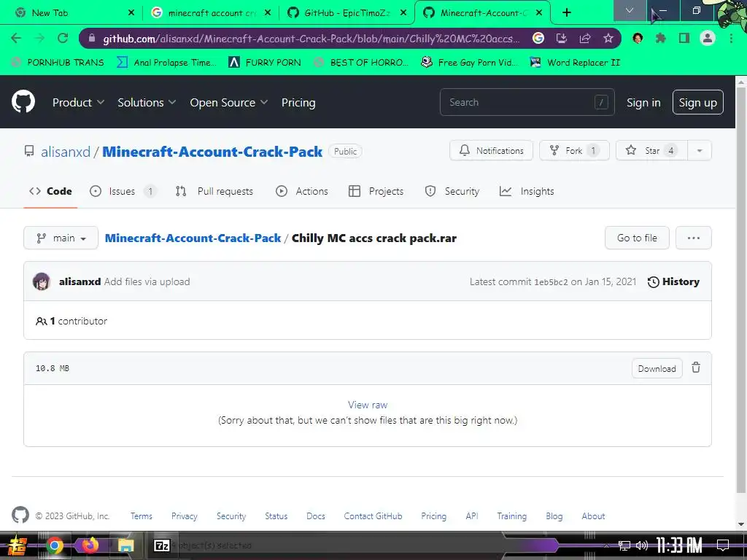
Task: Close the minecraft account search tab
Action: click(267, 13)
